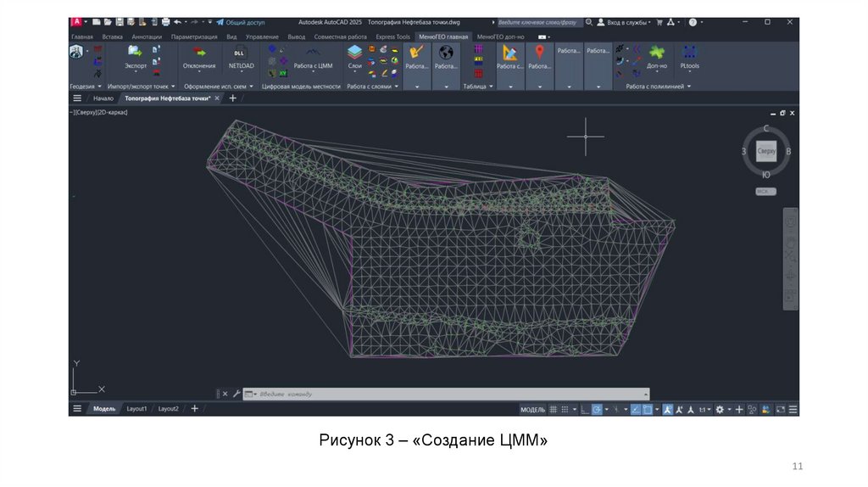This screenshot has height=487, width=868.
Task: Click the Отклонения arrows icon
Action: (x=199, y=53)
